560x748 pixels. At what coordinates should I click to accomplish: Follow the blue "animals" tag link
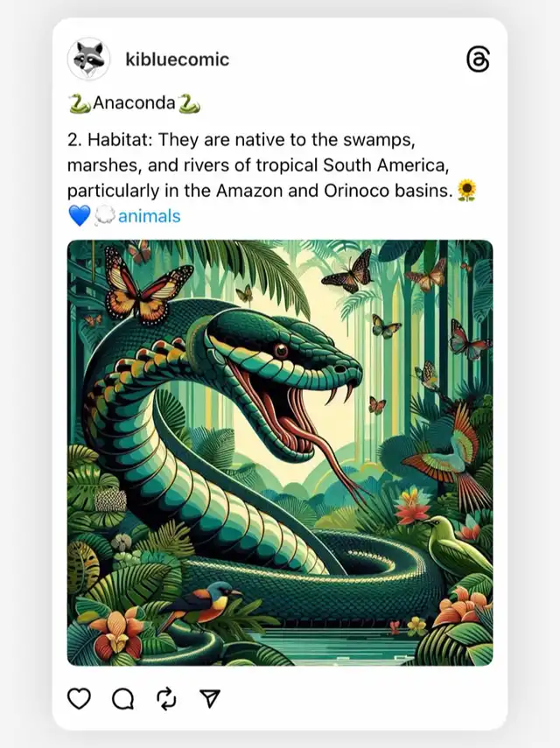150,216
